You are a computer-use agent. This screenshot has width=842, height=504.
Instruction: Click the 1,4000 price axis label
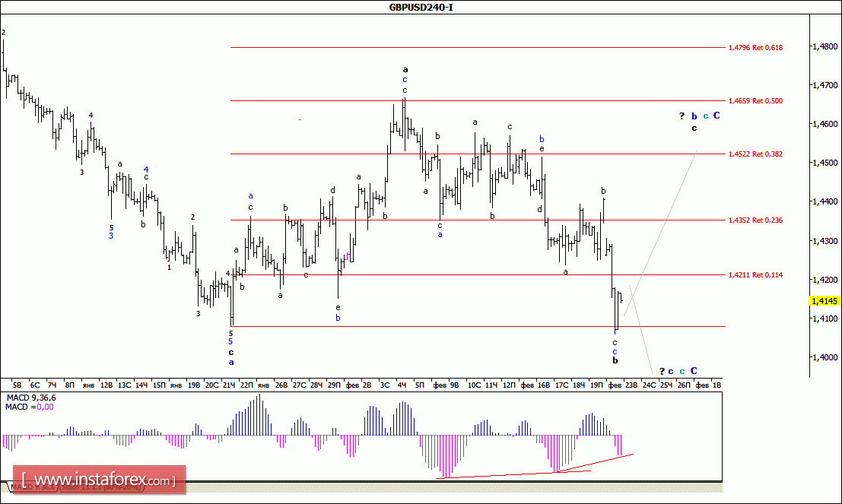point(825,357)
